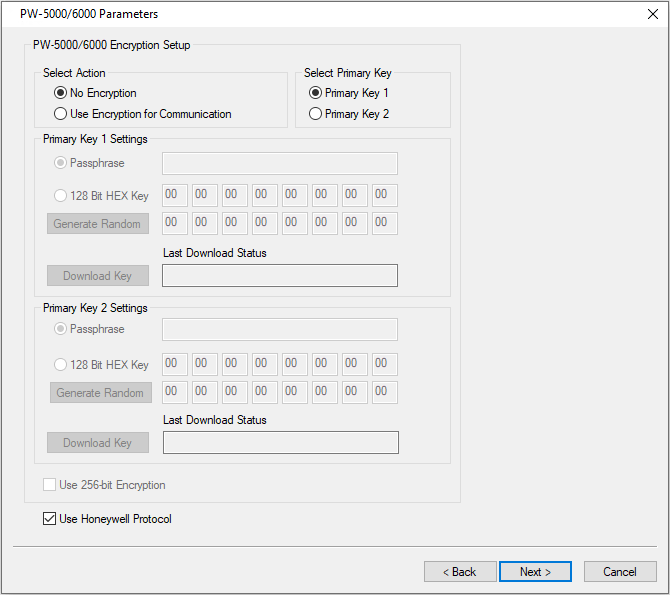The width and height of the screenshot is (670, 595).
Task: Click Generate Random for Primary Key 2
Action: pos(100,393)
